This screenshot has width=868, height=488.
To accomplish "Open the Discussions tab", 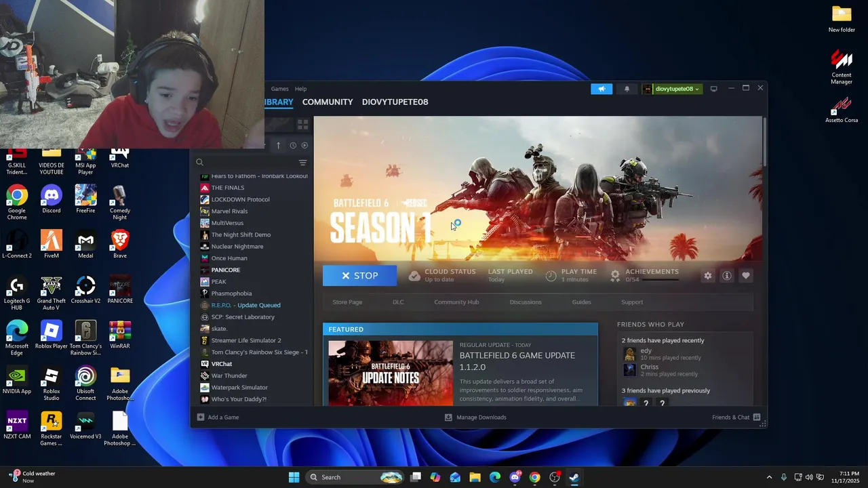I will [x=526, y=302].
